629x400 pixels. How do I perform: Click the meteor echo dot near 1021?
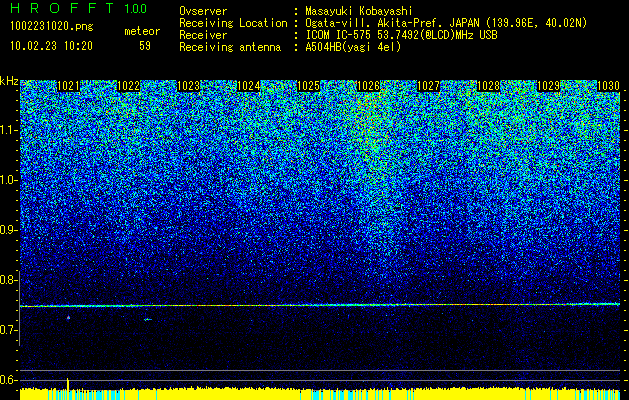click(x=68, y=317)
